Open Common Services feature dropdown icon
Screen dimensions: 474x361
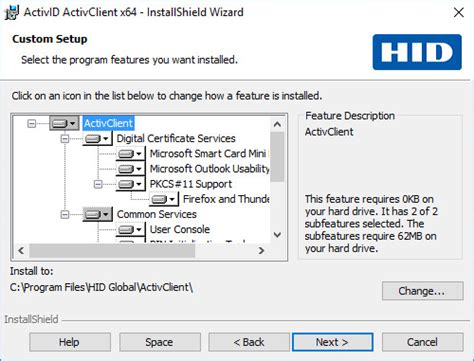pyautogui.click(x=97, y=214)
